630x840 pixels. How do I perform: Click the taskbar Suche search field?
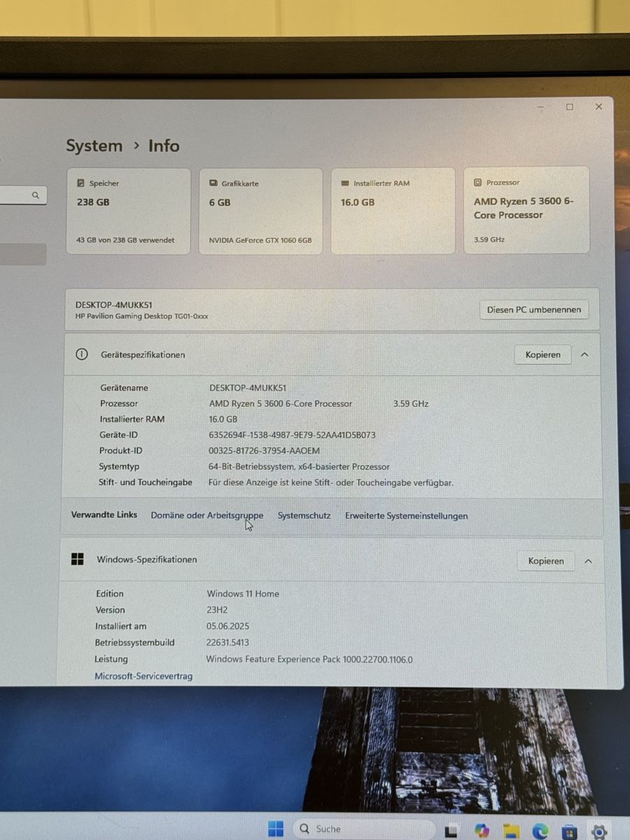pyautogui.click(x=363, y=829)
